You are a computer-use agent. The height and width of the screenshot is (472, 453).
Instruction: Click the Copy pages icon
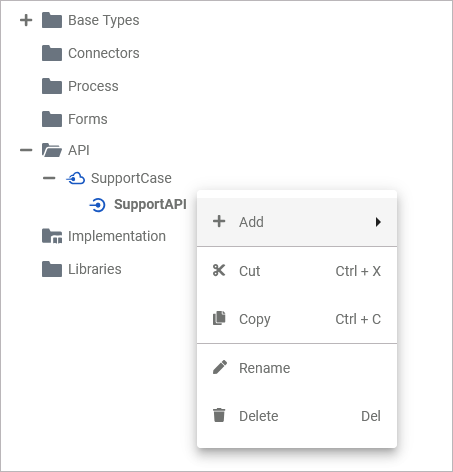coord(219,318)
